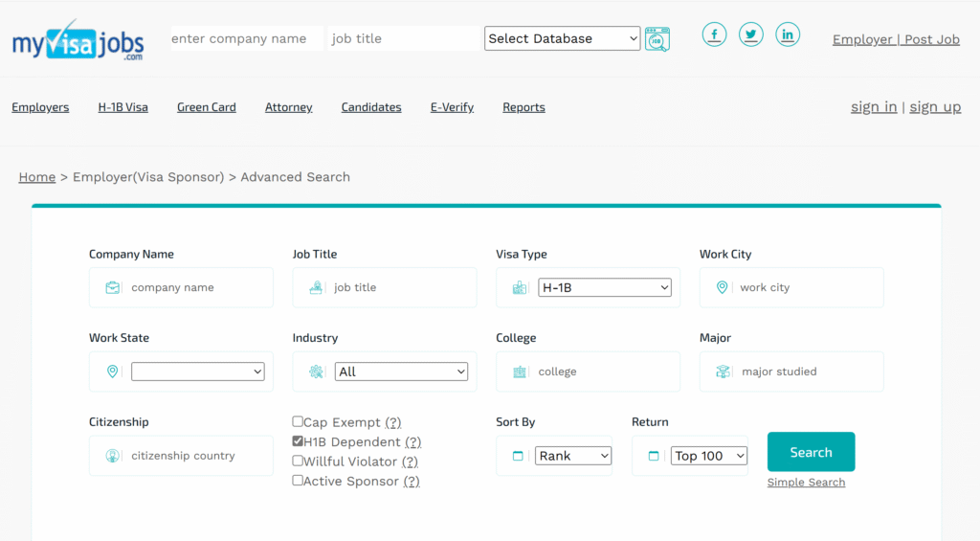Screen dimensions: 980x541
Task: Open the Twitter social icon
Action: click(751, 35)
